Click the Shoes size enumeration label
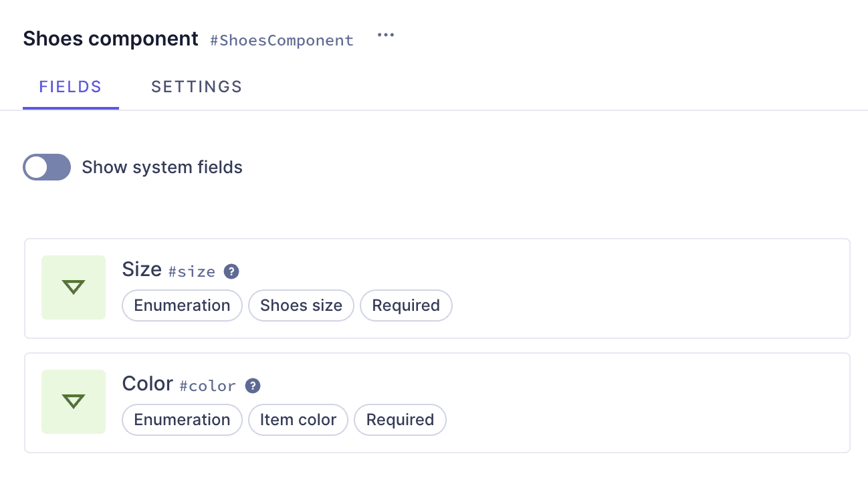This screenshot has height=484, width=868. (301, 306)
